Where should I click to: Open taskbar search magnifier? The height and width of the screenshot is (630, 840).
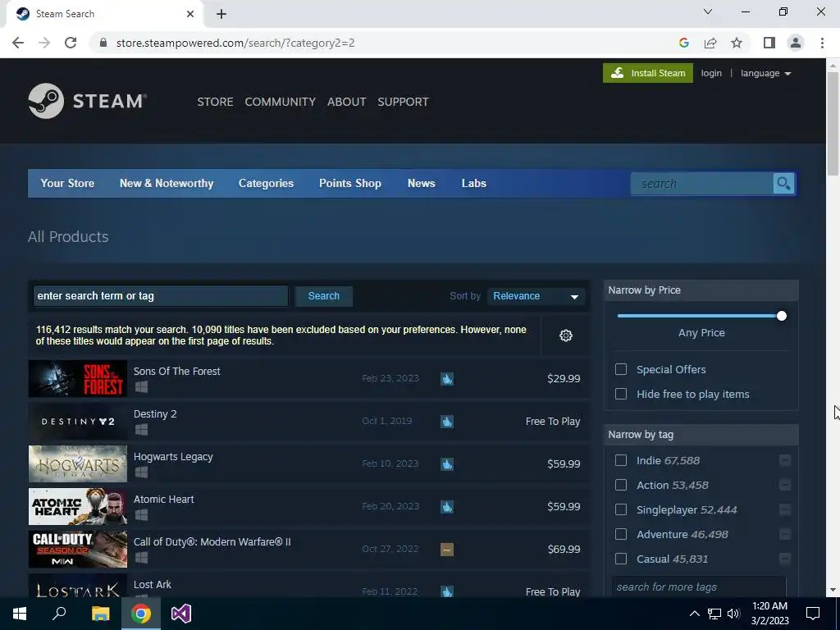click(x=59, y=614)
